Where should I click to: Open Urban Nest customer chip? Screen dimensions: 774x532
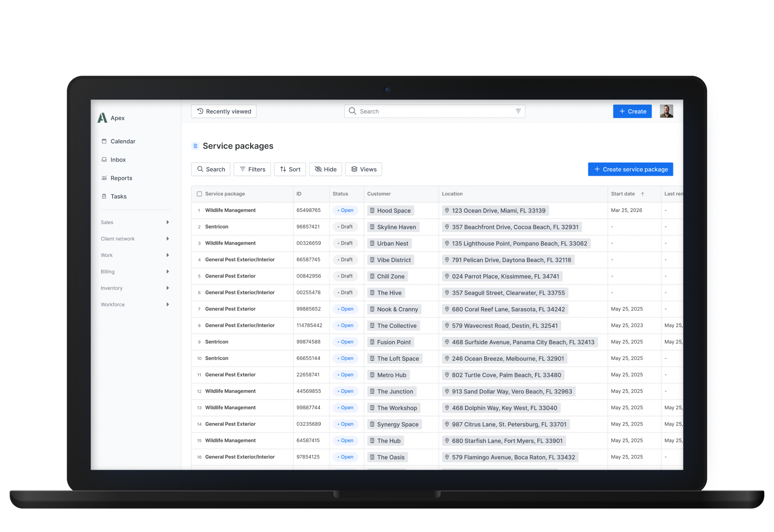(389, 243)
